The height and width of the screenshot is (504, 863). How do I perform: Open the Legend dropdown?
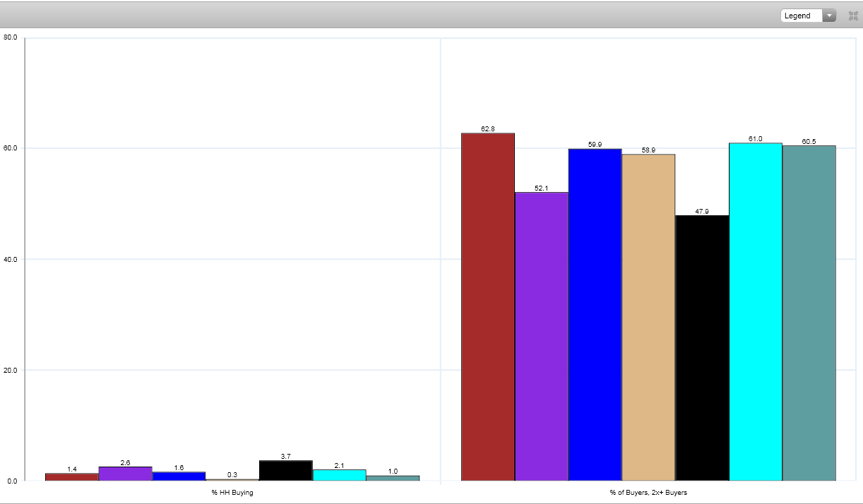coord(808,16)
